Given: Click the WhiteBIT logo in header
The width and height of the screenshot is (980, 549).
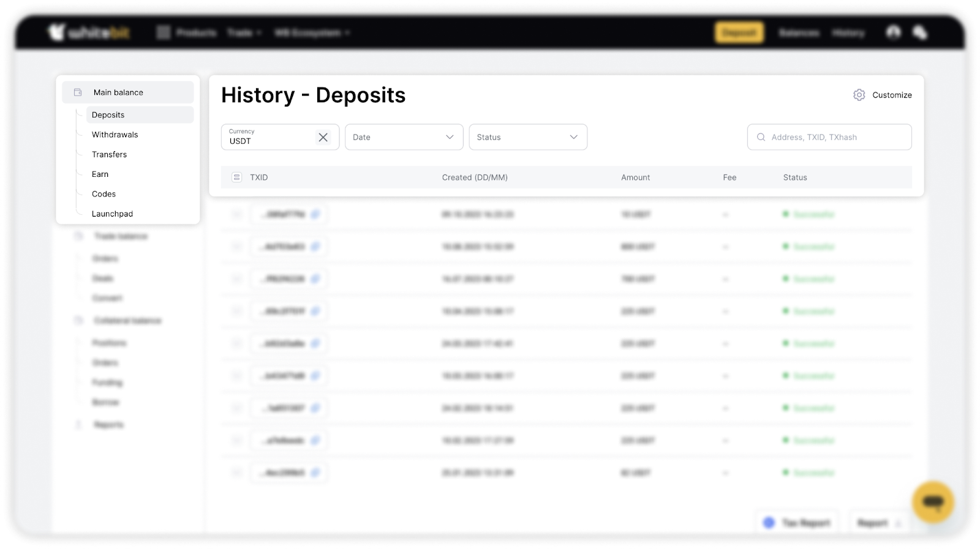Looking at the screenshot, I should 89,32.
